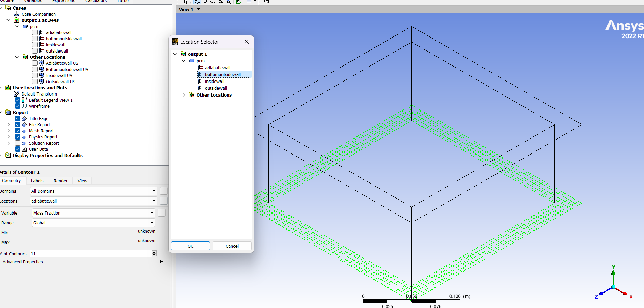Open the Locations editor ellipsis button
The height and width of the screenshot is (308, 644).
163,201
